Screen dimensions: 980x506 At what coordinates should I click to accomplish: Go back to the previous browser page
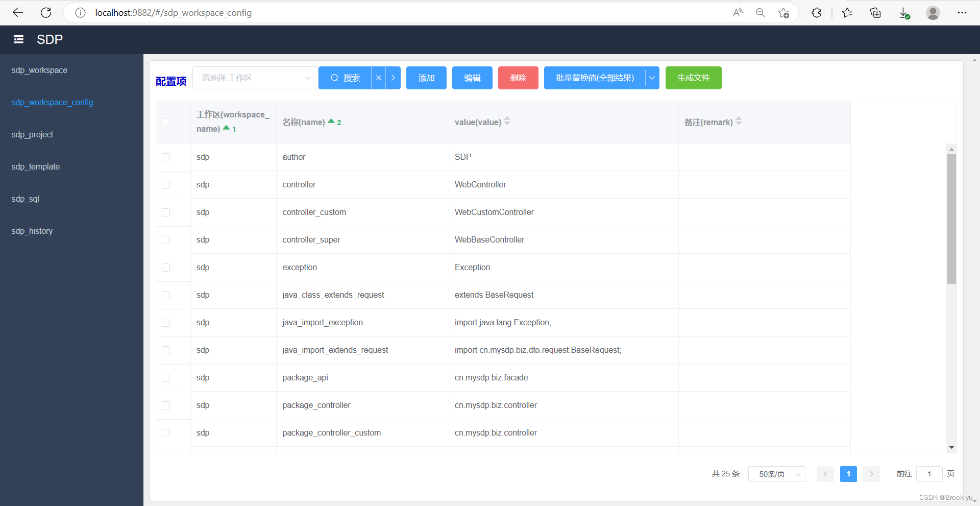tap(18, 13)
